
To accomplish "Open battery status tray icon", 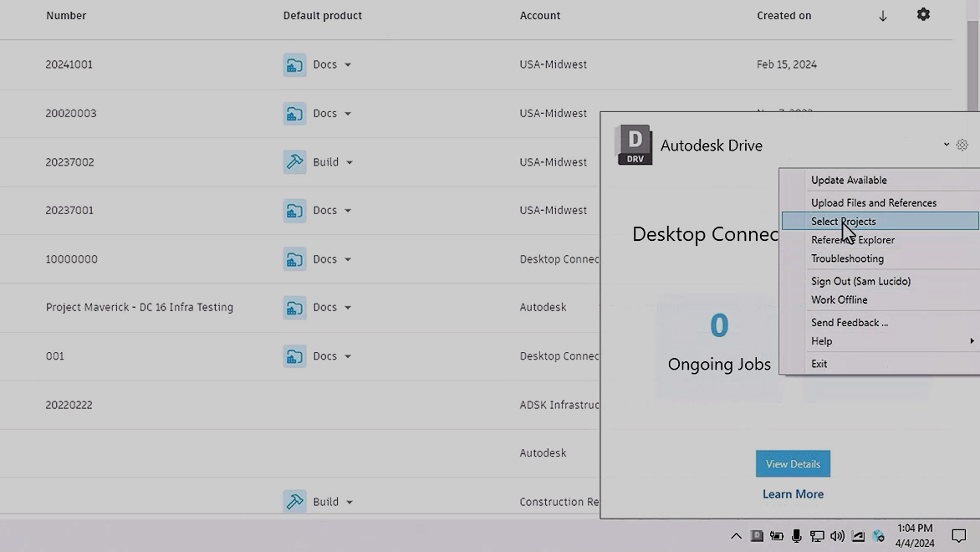I will (x=776, y=536).
